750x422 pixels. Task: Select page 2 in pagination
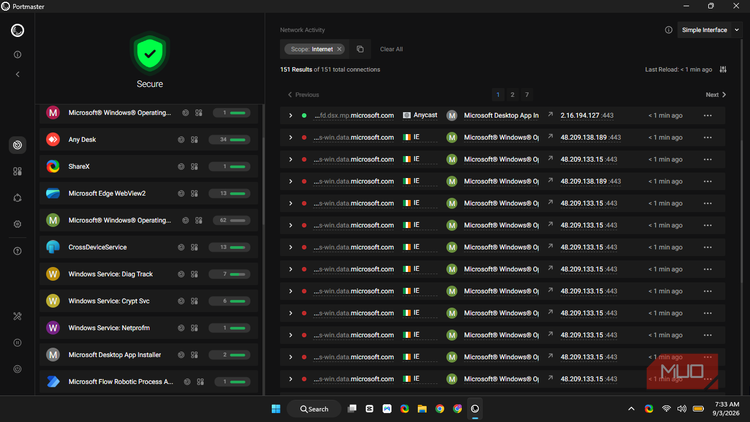(x=512, y=95)
